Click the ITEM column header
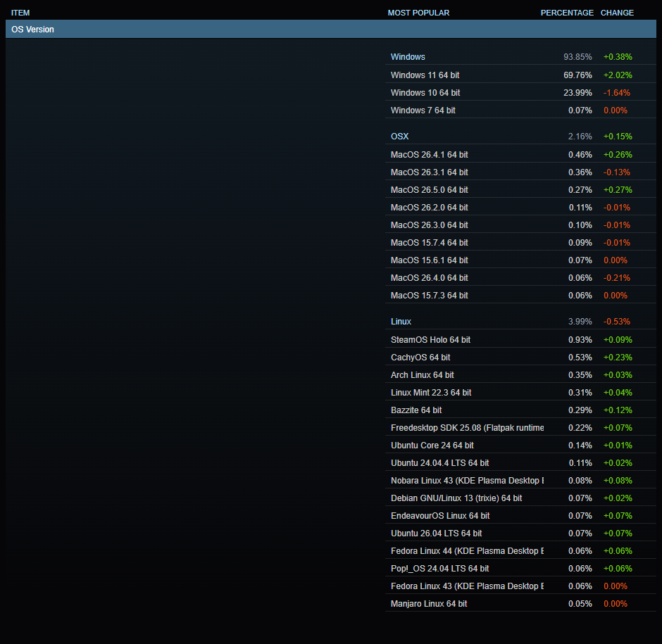The height and width of the screenshot is (644, 662). tap(20, 13)
